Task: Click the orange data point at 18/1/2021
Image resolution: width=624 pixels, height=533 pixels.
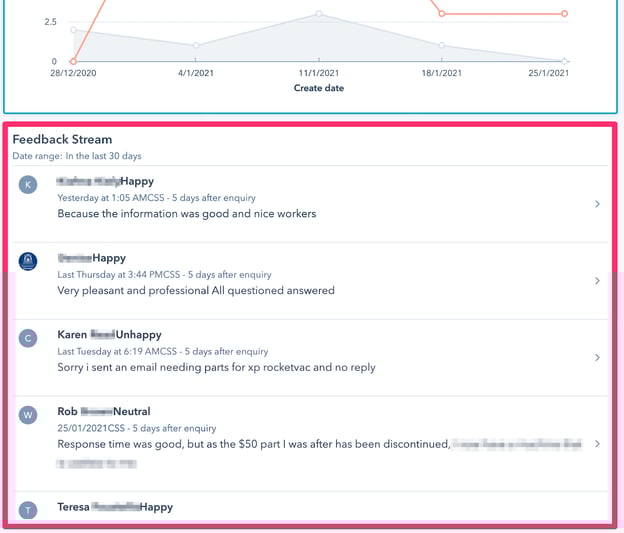Action: 442,14
